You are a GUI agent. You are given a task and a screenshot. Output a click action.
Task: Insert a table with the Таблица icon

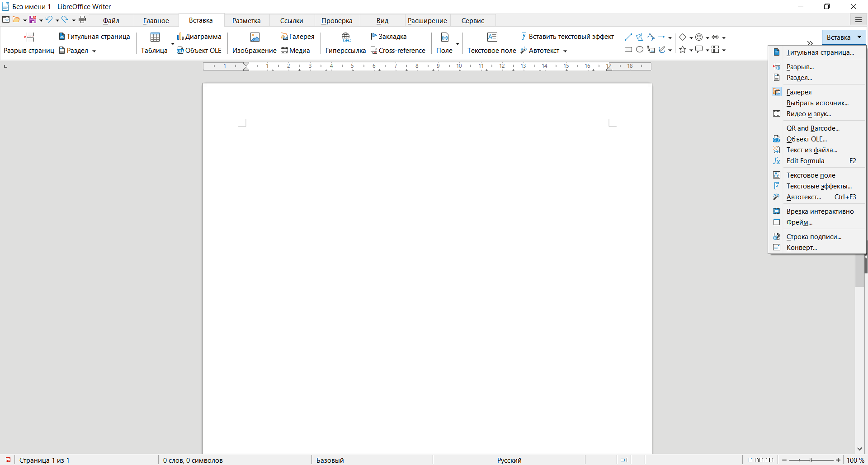pos(155,37)
